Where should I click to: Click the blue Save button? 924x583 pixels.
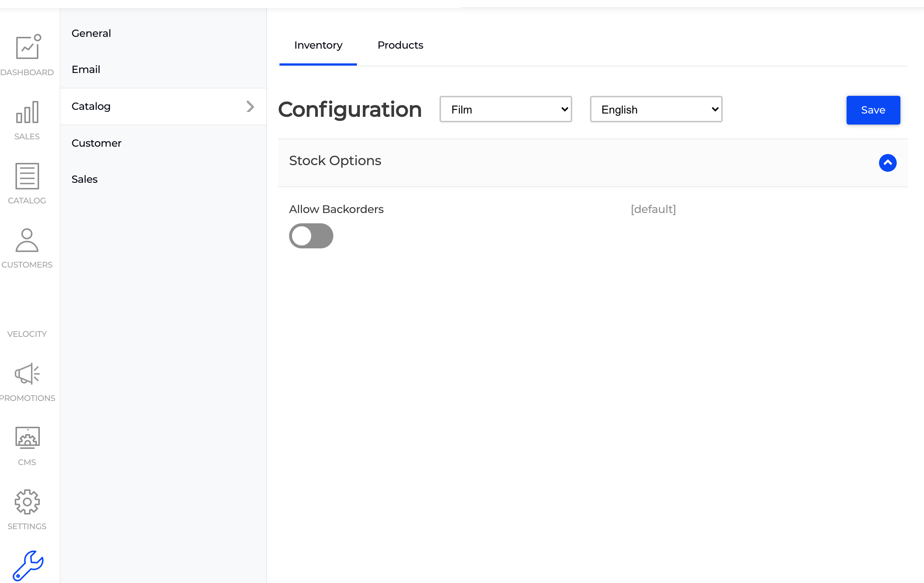(873, 110)
